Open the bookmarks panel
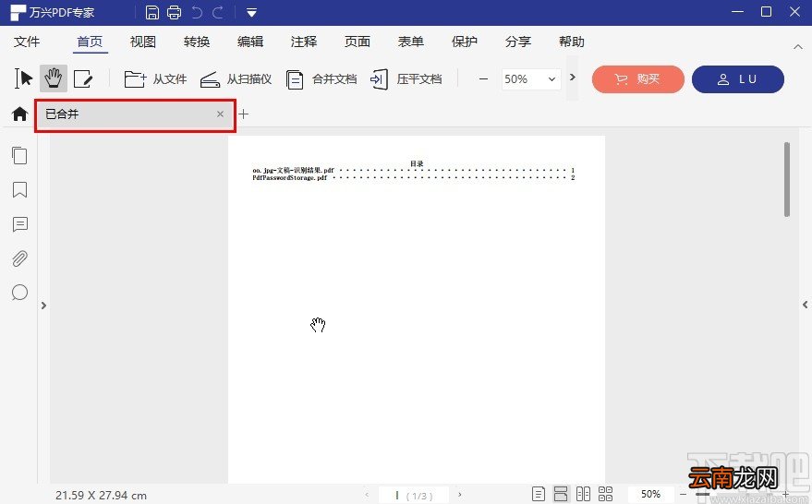 pos(19,189)
